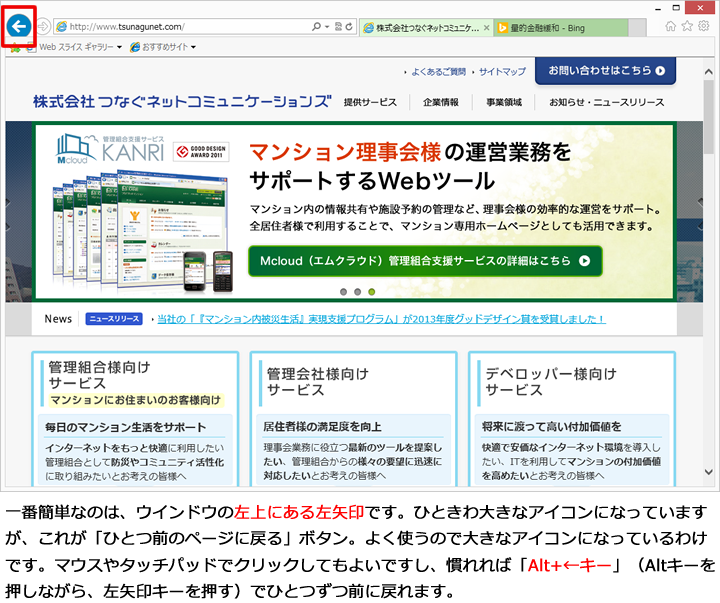The width and height of the screenshot is (720, 603).
Task: Open the お知らせ・ニュースリリース menu item
Action: coord(607,102)
